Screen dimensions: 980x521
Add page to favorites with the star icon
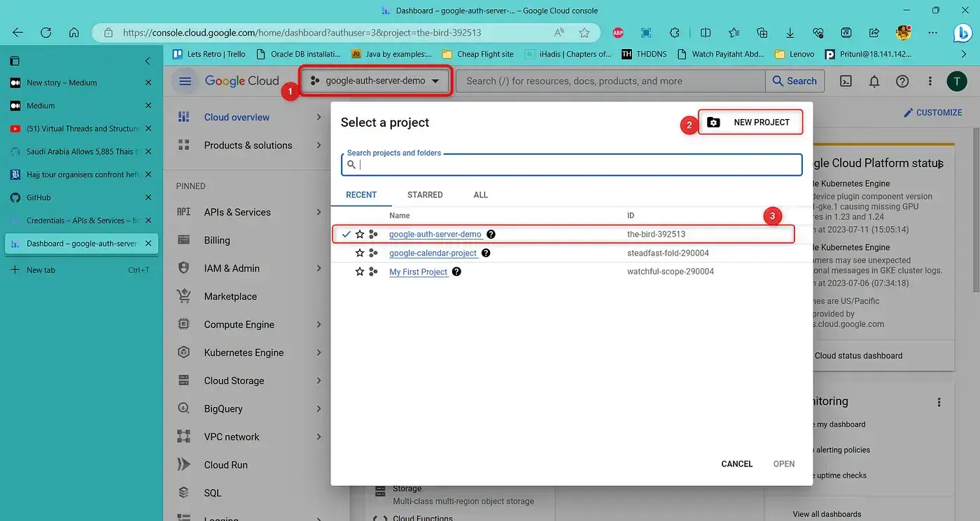click(584, 32)
